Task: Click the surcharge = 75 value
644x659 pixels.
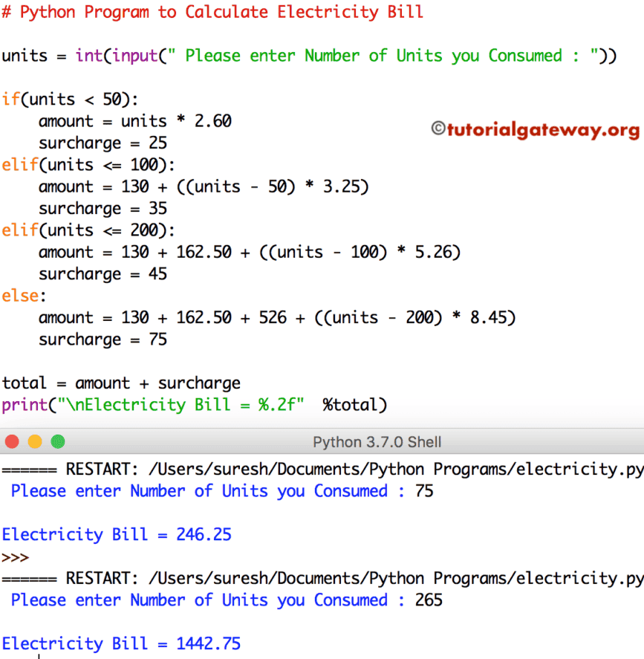Action: coord(103,339)
